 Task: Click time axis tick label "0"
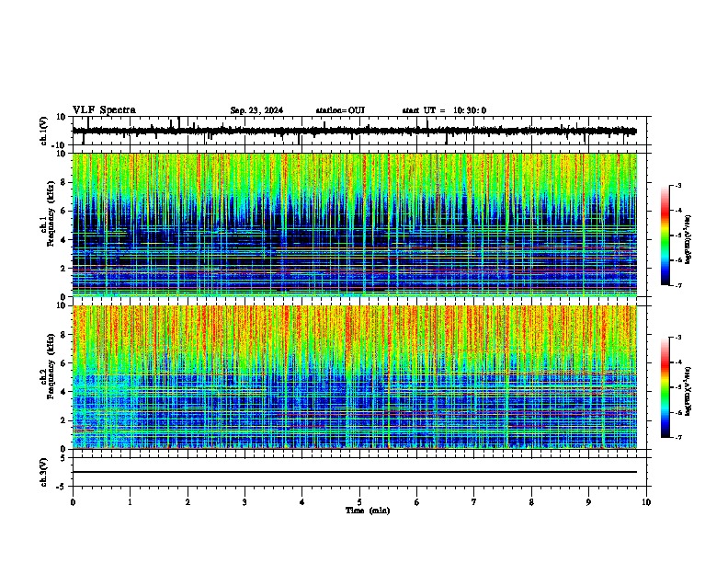[73, 502]
